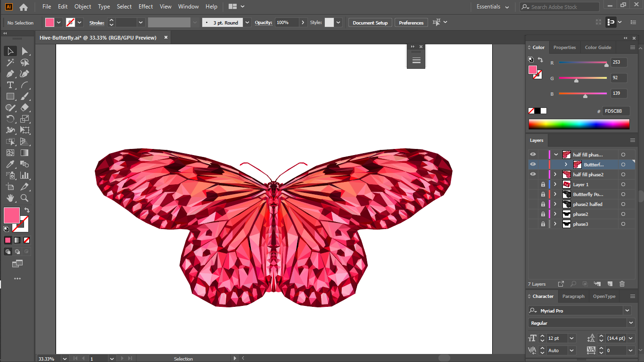Select the Selection tool arrow
644x362 pixels.
tap(10, 51)
